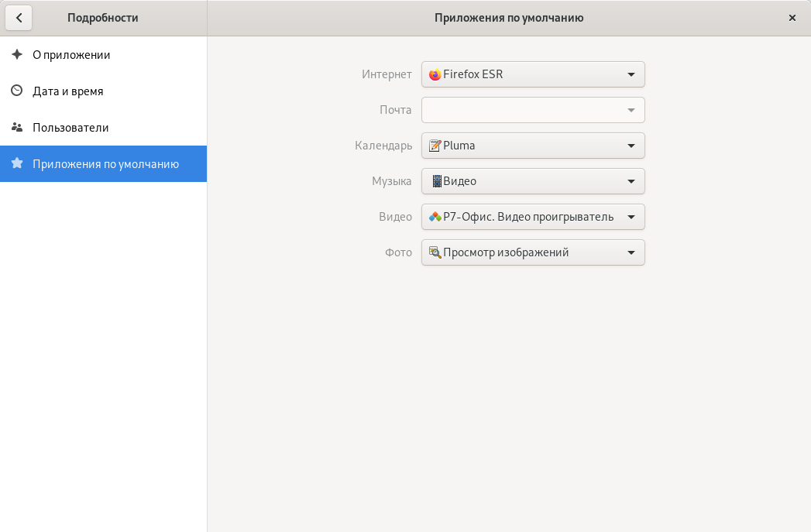This screenshot has height=532, width=811.
Task: Click the Р7-Офис icon in Видео field
Action: coord(435,217)
